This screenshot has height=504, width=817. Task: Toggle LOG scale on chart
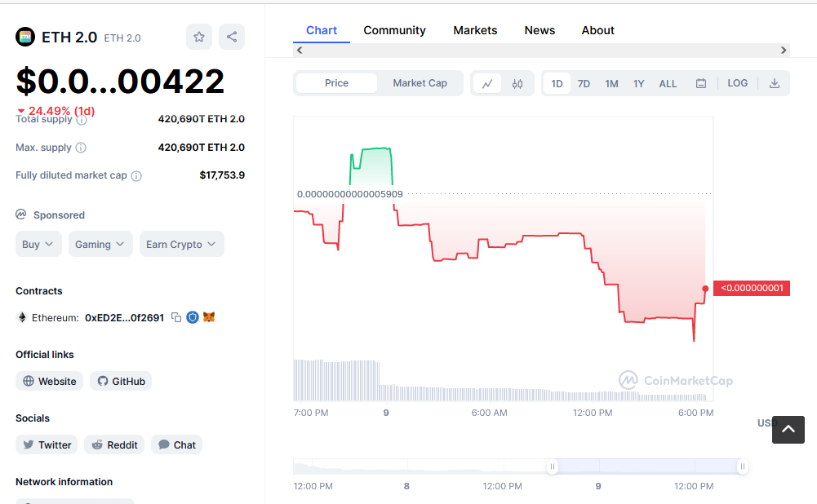click(x=737, y=83)
